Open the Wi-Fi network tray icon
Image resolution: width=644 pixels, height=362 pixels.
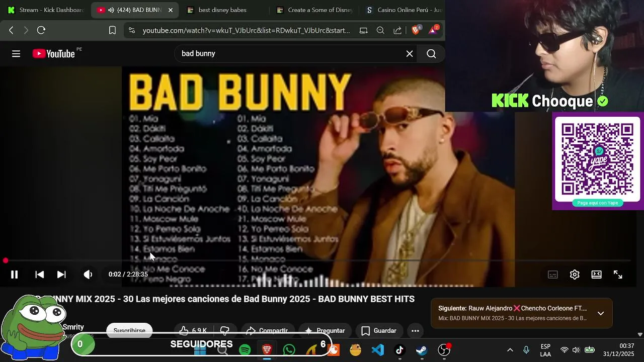[565, 350]
